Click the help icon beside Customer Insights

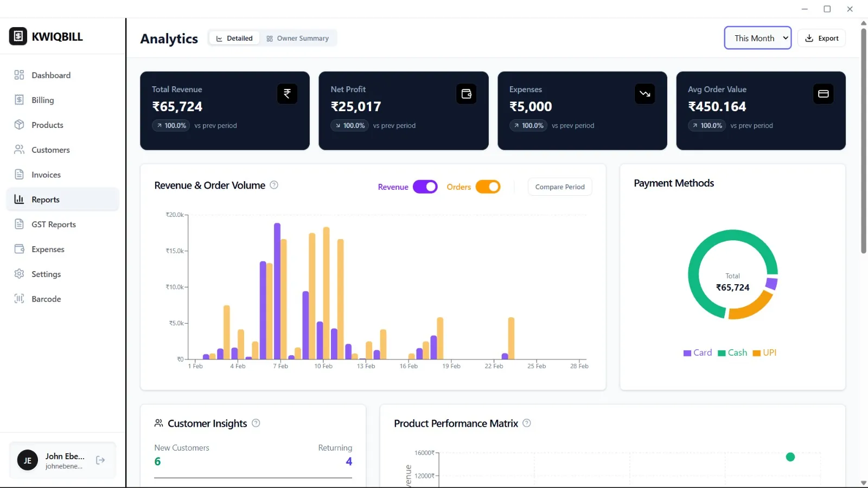256,423
